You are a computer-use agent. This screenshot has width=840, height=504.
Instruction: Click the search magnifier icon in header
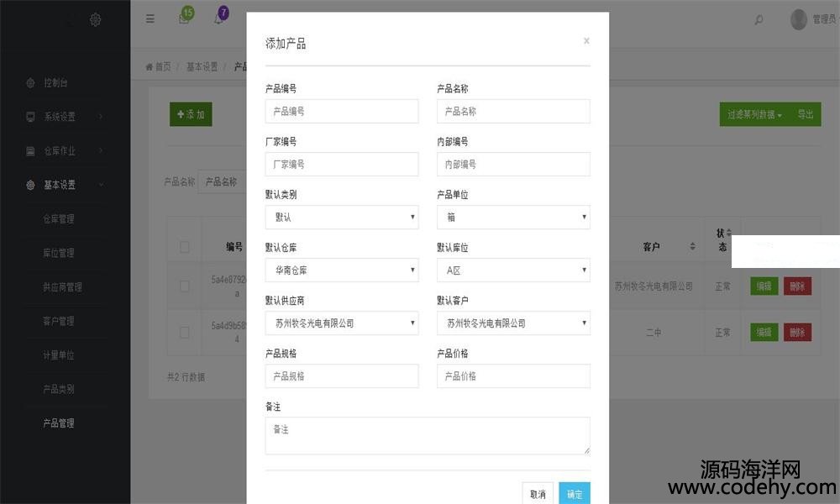point(759,20)
